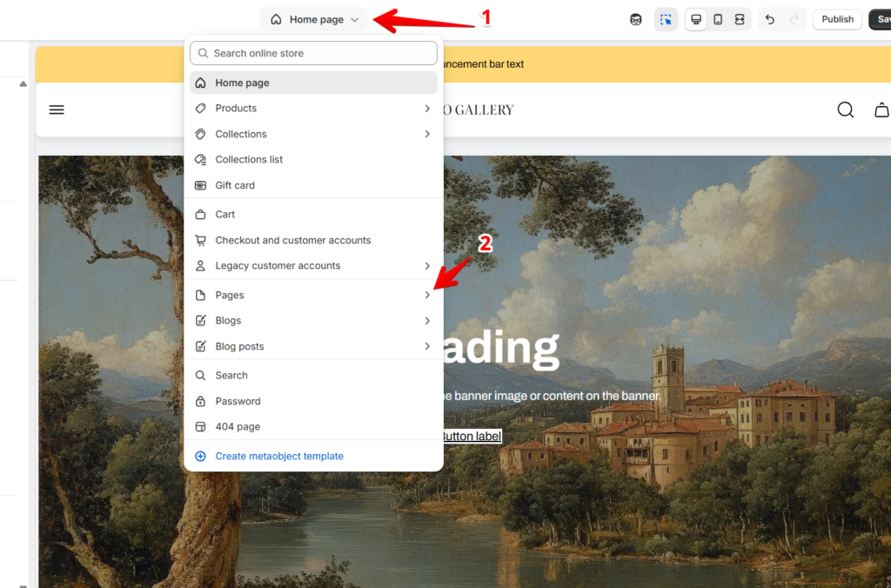Switch to fullscreen preview
This screenshot has width=891, height=588.
pos(740,20)
